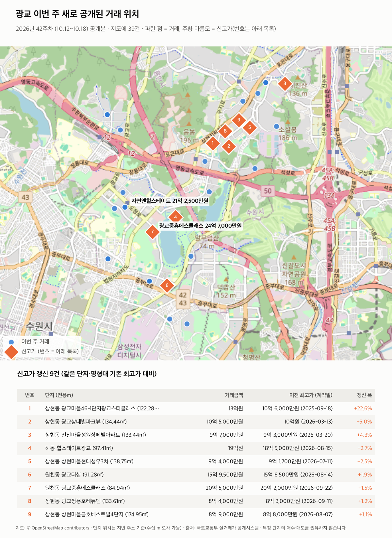This screenshot has height=538, width=392.
Task: Click the route 50 shield on the map
Action: click(x=268, y=191)
